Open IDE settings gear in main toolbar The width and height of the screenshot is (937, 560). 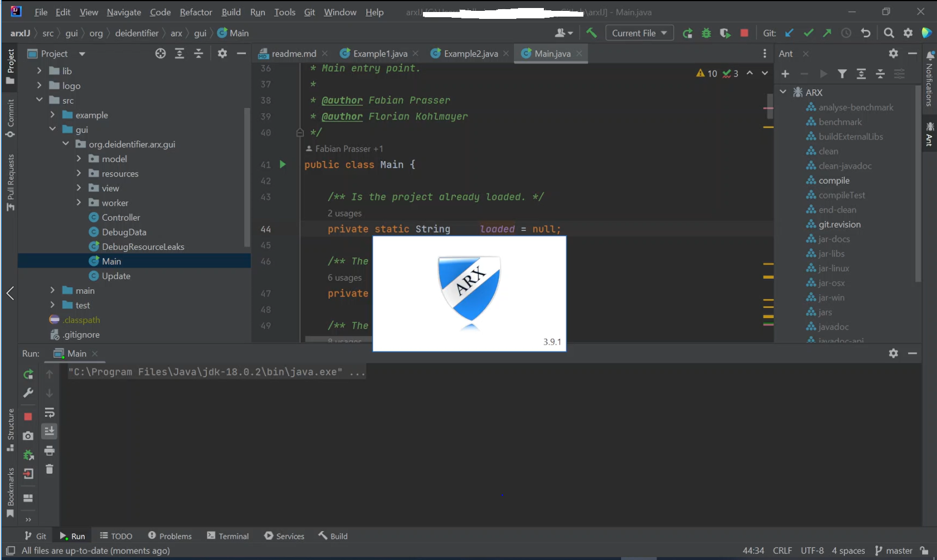908,33
